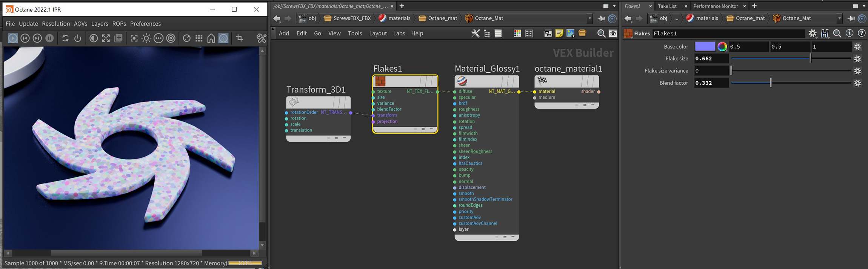Viewport: 868px width, 269px height.
Task: Expand the network editor path dropdown arrow
Action: pos(589,18)
